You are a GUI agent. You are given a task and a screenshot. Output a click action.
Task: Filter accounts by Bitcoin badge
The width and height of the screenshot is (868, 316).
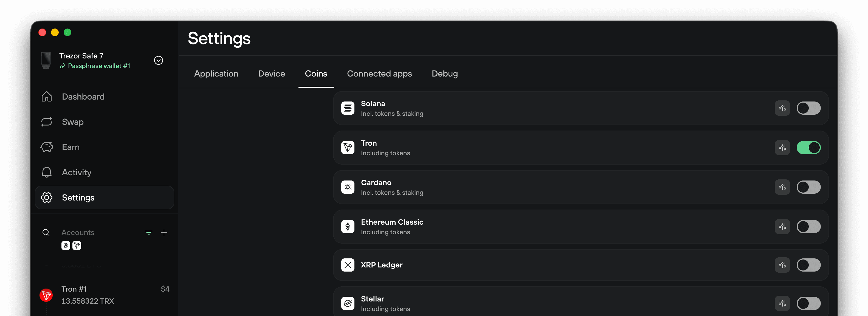(x=66, y=246)
